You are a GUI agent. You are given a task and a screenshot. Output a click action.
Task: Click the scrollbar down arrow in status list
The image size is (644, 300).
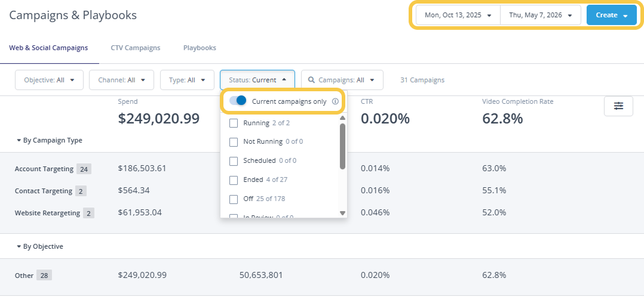(342, 213)
